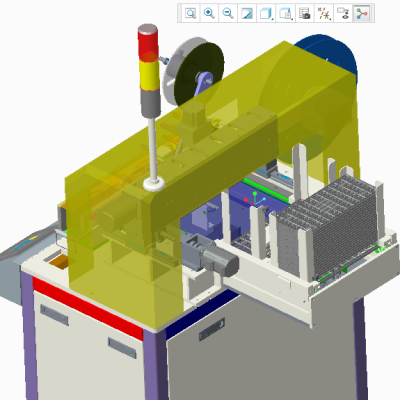Click the Zoom Out magnifier icon

pos(228,13)
